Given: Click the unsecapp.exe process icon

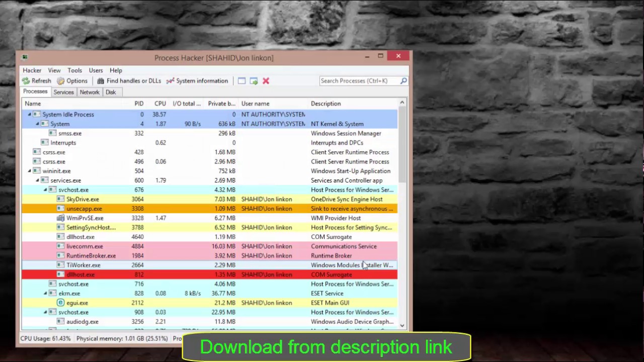Looking at the screenshot, I should click(x=61, y=209).
